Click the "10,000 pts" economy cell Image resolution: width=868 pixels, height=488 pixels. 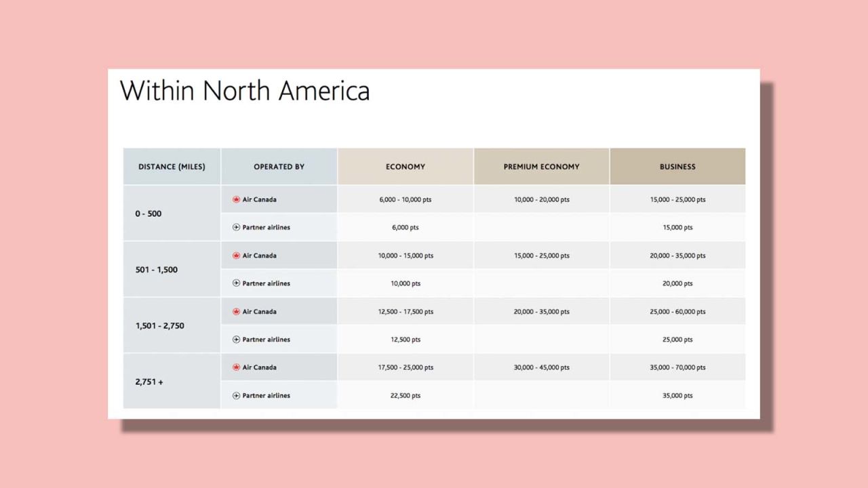[x=406, y=283]
